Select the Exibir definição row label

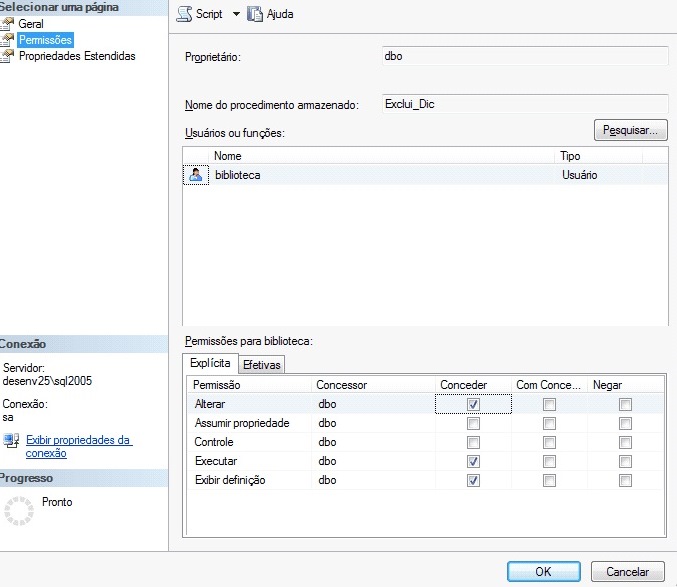[230, 480]
